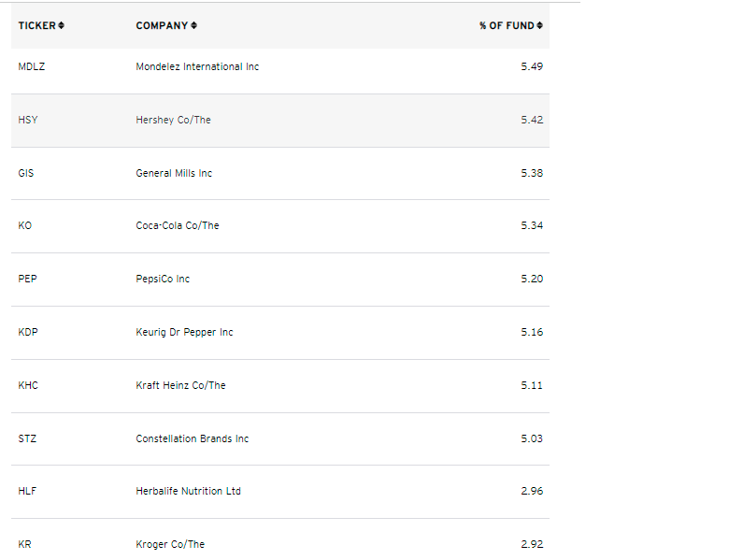Sort by the % OF FUND header label
This screenshot has width=729, height=560.
click(507, 25)
